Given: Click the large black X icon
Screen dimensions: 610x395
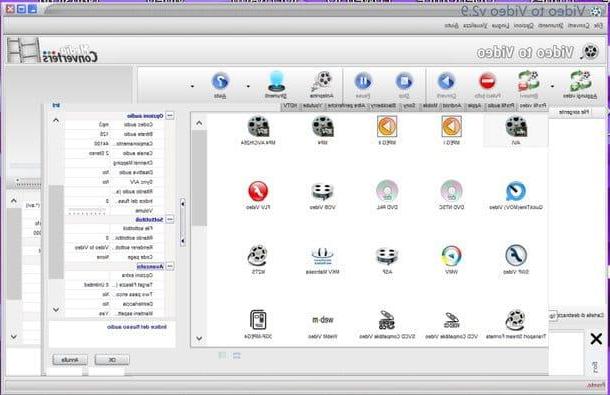Looking at the screenshot, I should [596, 339].
